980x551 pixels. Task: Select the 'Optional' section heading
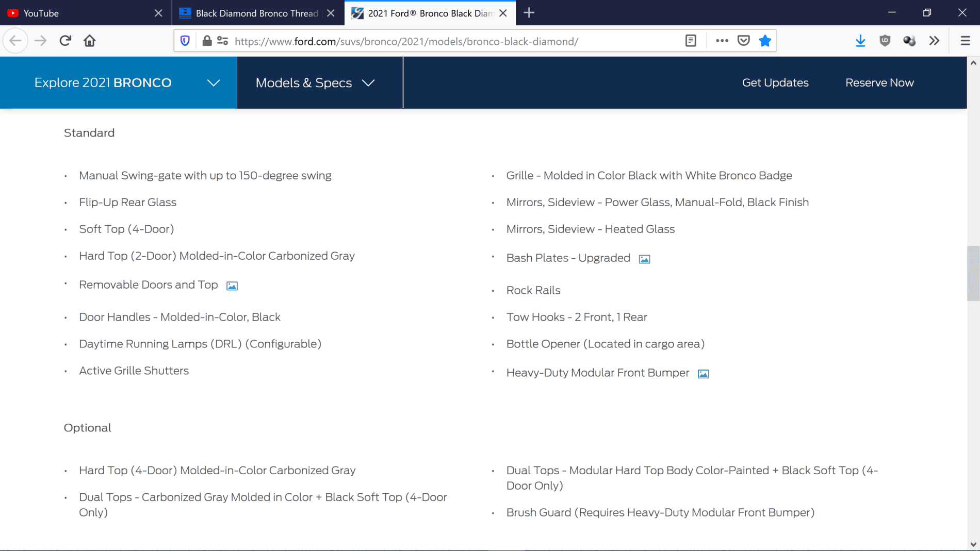(87, 428)
